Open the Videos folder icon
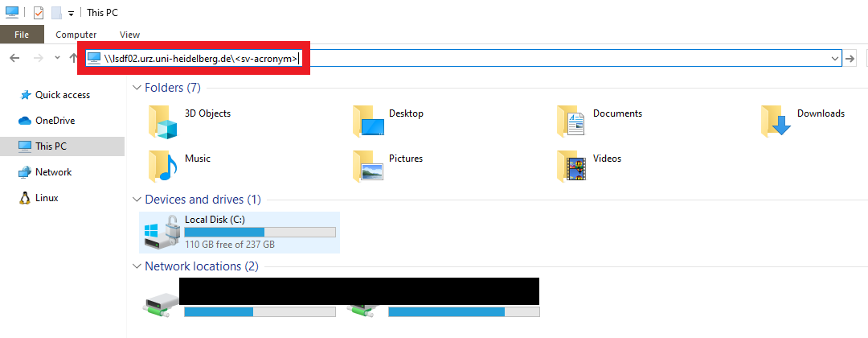The height and width of the screenshot is (338, 868). 572,167
